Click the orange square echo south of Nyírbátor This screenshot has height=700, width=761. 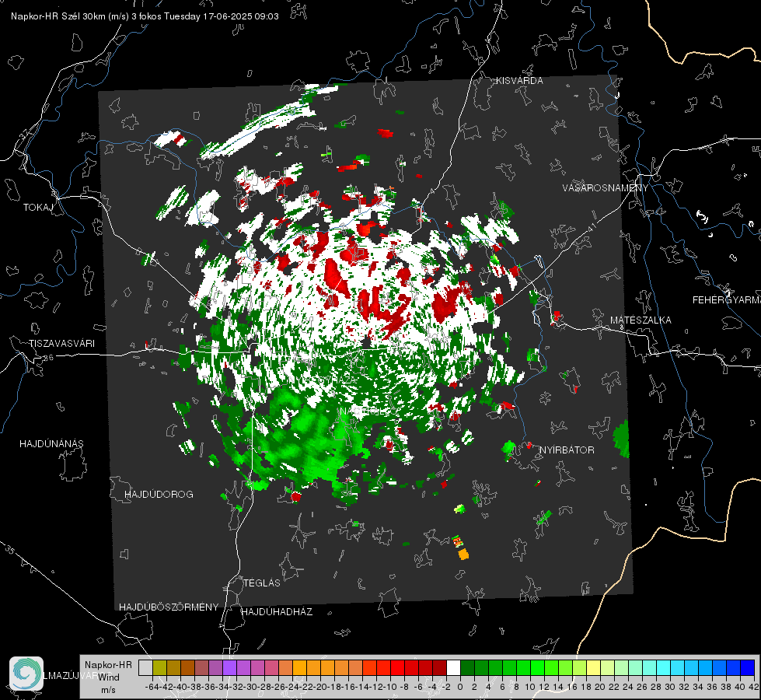(463, 554)
